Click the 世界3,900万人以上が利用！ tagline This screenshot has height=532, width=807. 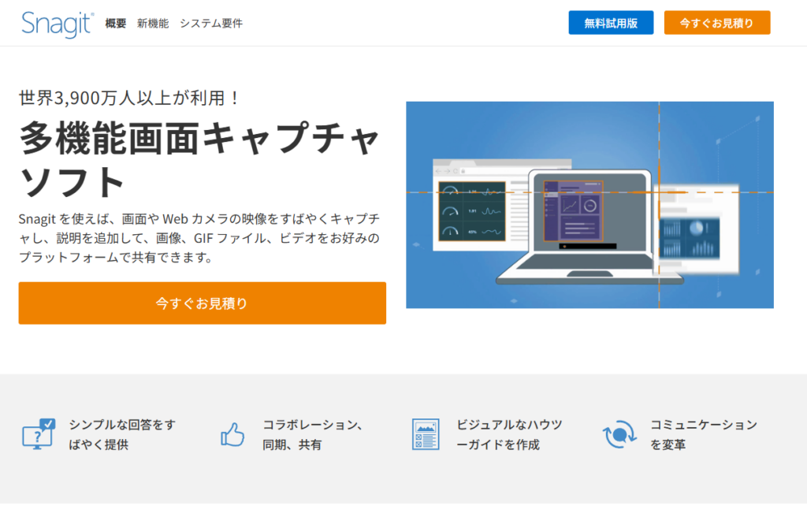(129, 99)
